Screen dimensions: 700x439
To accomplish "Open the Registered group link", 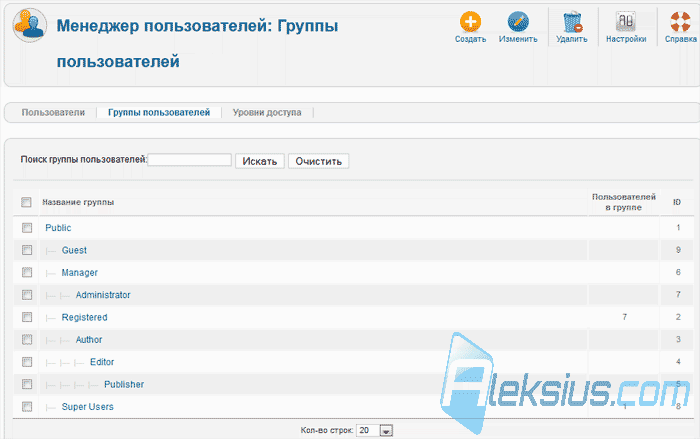I will pyautogui.click(x=84, y=317).
